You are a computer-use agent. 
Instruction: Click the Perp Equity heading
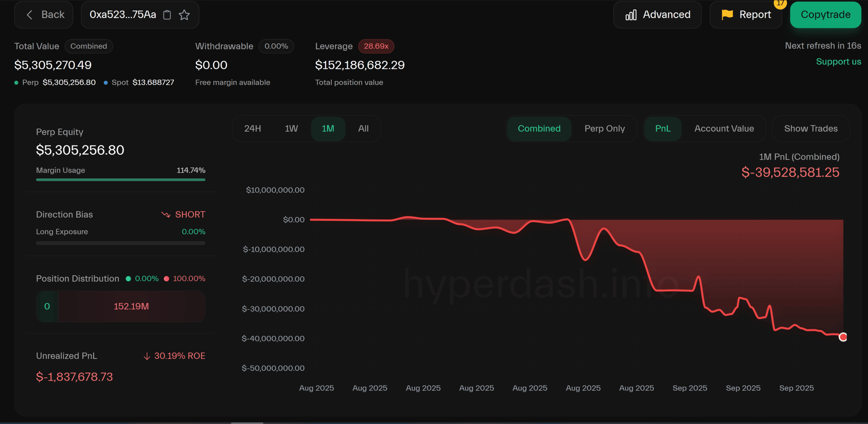[x=60, y=132]
